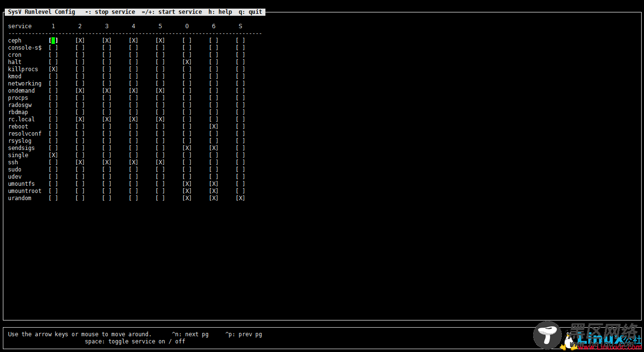Enable reboot in runlevel 0

187,127
